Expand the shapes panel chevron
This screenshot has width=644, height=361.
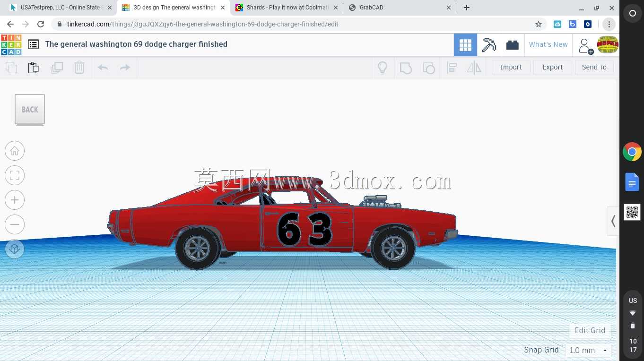point(613,221)
